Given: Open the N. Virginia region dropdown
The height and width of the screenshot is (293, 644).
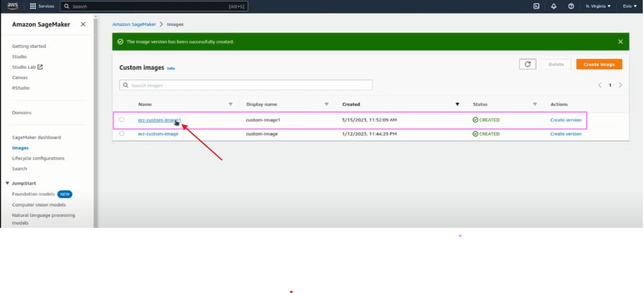Looking at the screenshot, I should click(598, 6).
